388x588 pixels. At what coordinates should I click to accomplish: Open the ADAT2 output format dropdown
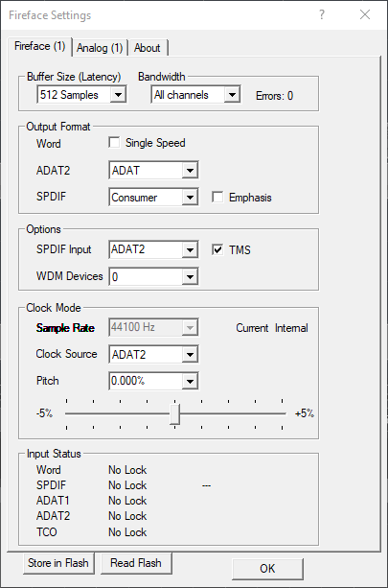[x=153, y=170]
